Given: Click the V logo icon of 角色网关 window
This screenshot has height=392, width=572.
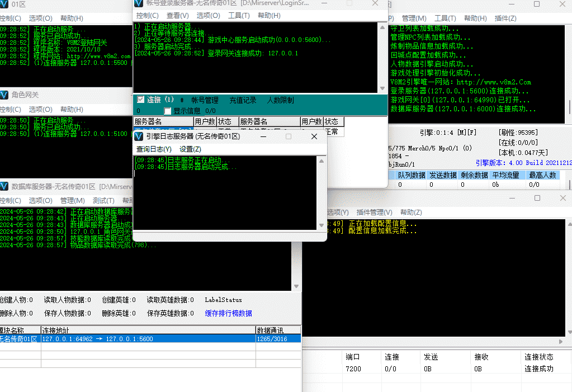Looking at the screenshot, I should [x=4, y=95].
